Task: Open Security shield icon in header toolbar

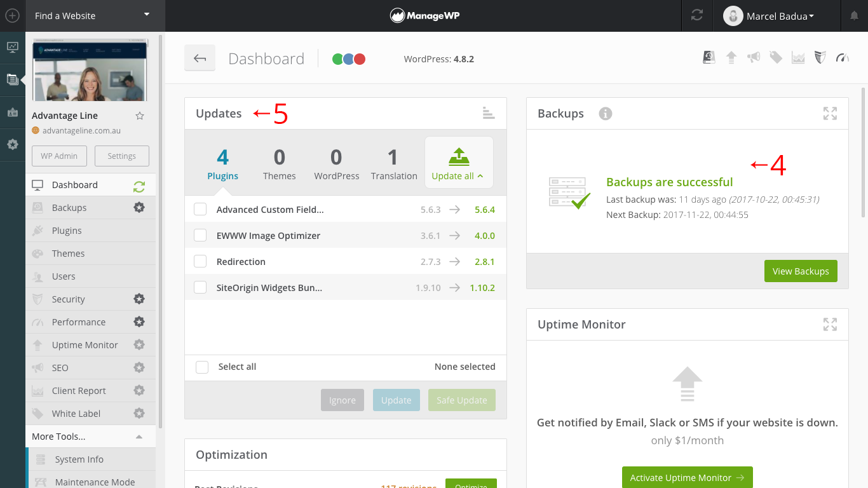Action: point(820,58)
